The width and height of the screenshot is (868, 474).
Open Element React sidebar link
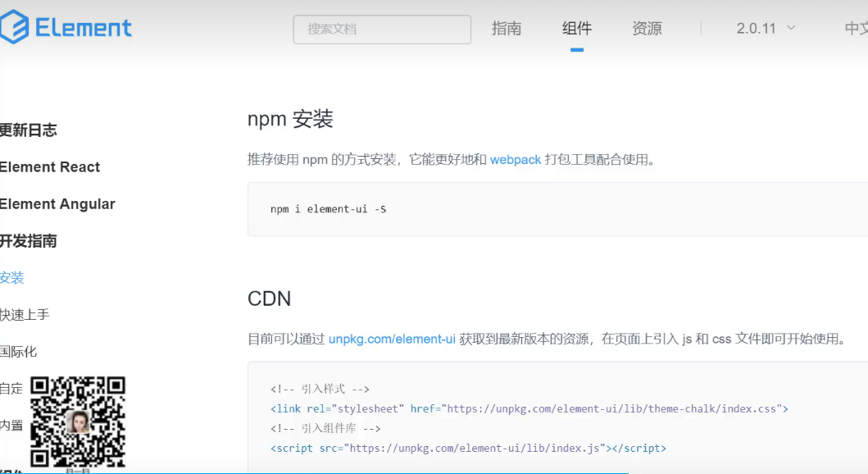click(x=50, y=166)
